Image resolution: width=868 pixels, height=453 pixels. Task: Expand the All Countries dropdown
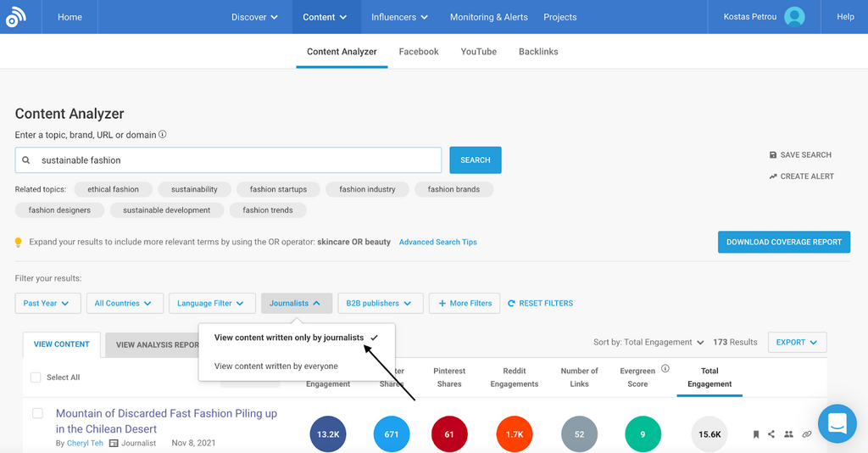click(124, 303)
